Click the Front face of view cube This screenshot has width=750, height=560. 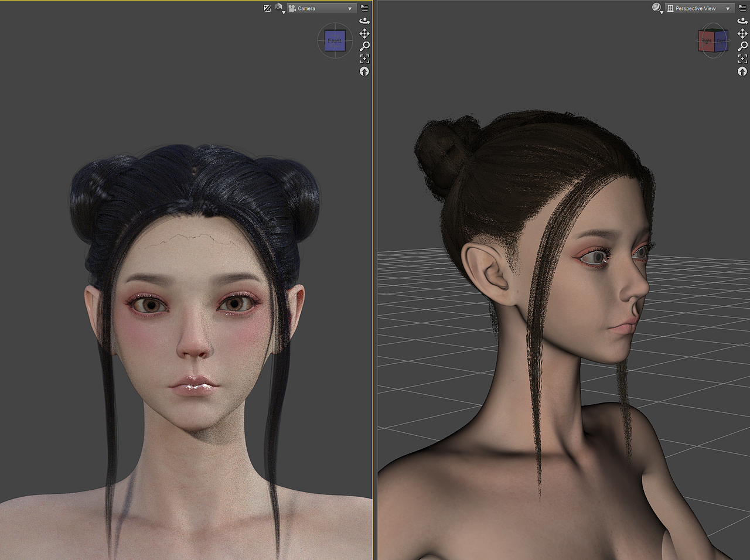point(335,40)
